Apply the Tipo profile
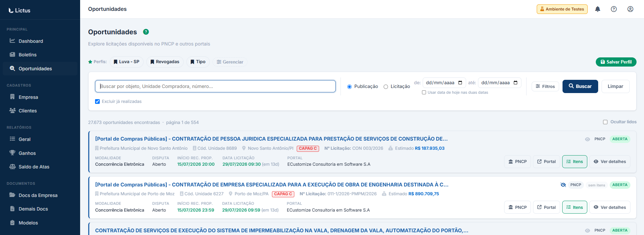The width and height of the screenshot is (644, 235). pos(198,62)
